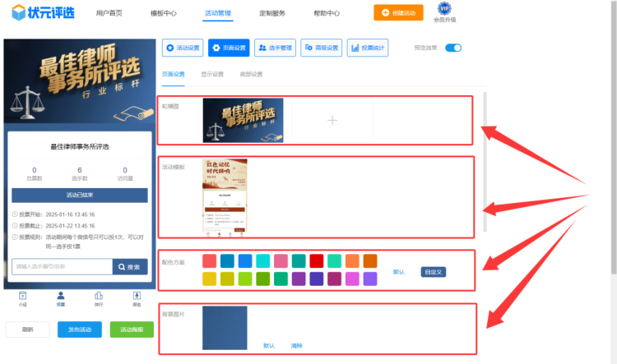
Task: Select the 投票 icon in preview navigation
Action: 61,296
